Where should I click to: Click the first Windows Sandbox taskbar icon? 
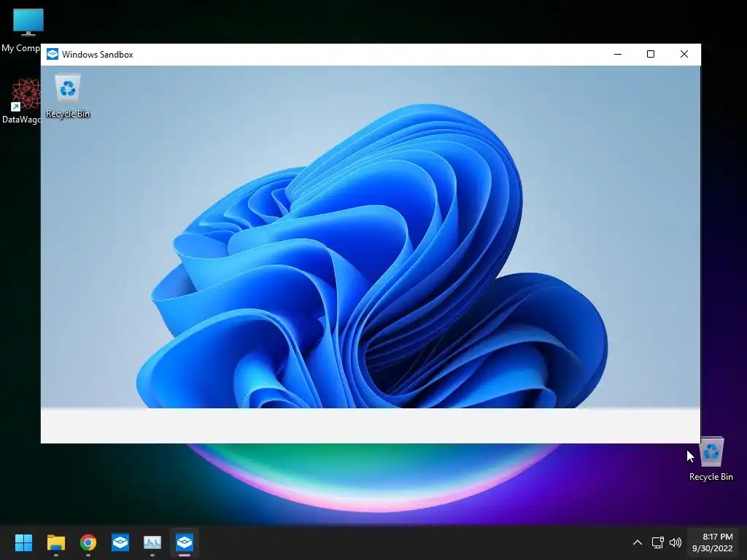coord(120,542)
